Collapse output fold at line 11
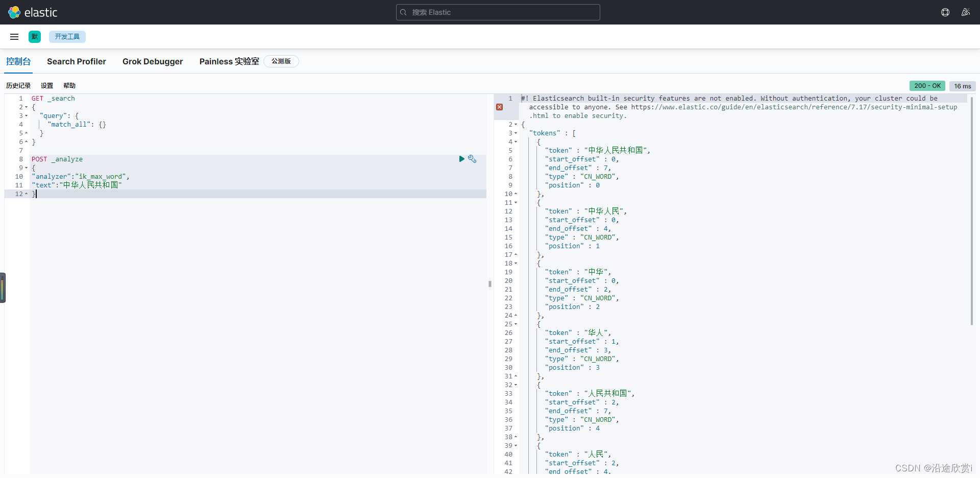Screen dimensions: 980x478 (516, 203)
